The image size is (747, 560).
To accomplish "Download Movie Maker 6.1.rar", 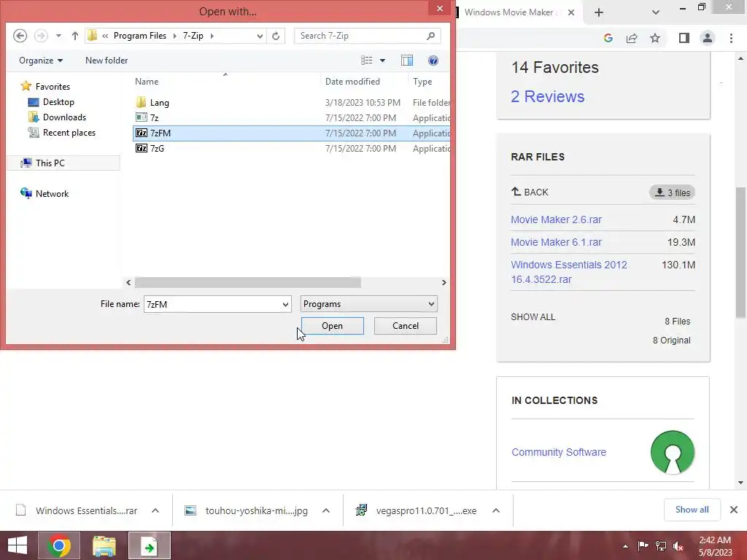I will click(556, 242).
